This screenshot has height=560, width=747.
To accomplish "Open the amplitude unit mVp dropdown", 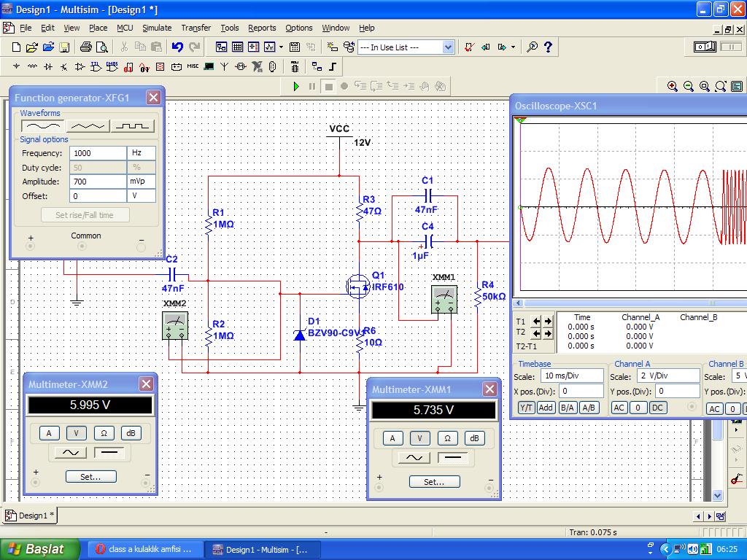I will (x=142, y=182).
